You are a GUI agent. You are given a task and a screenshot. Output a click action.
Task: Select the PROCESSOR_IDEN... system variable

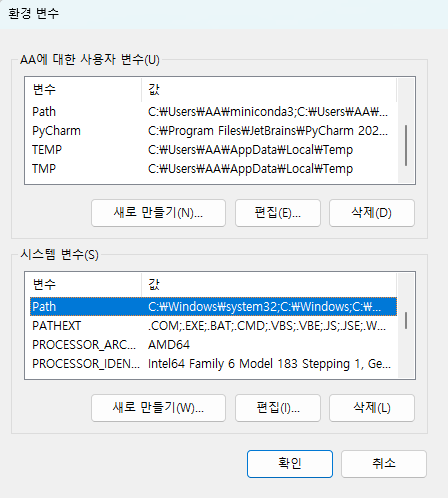pyautogui.click(x=213, y=364)
